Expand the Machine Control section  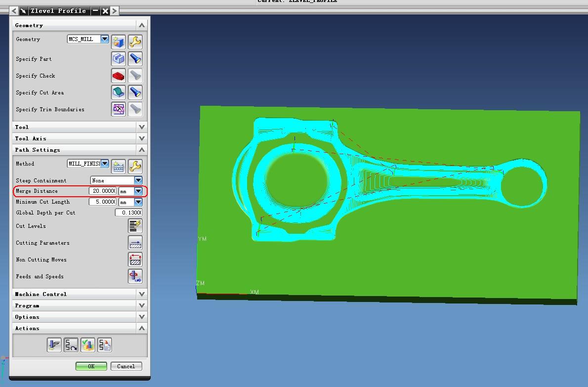142,294
